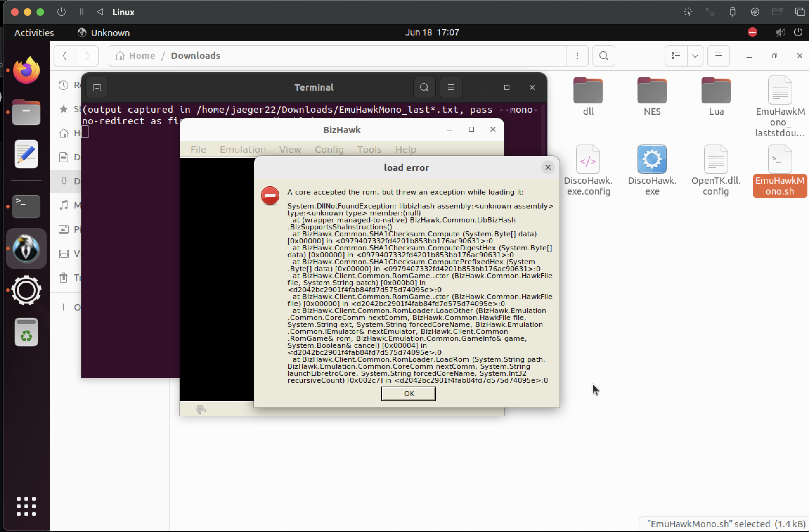Click OK to dismiss the load error

[408, 394]
